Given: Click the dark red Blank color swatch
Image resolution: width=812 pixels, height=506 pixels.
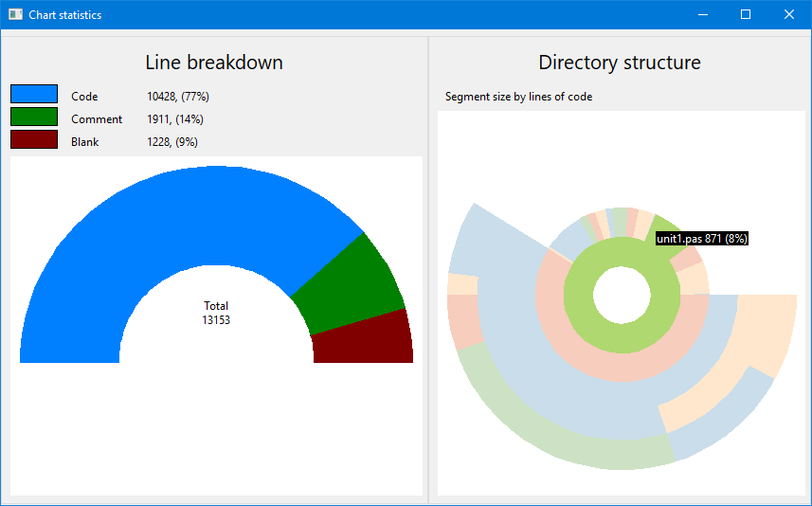Looking at the screenshot, I should 34,140.
